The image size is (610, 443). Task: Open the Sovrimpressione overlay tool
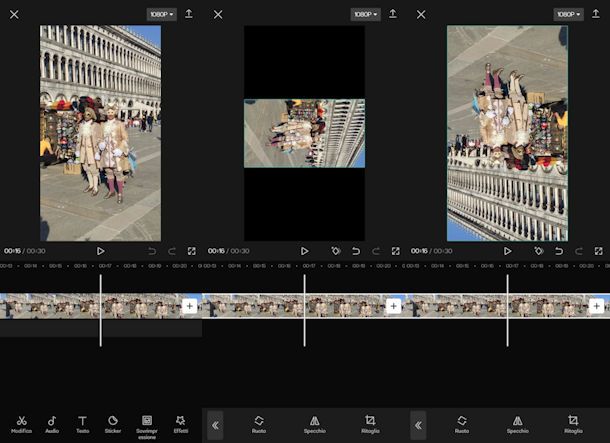coord(147,427)
